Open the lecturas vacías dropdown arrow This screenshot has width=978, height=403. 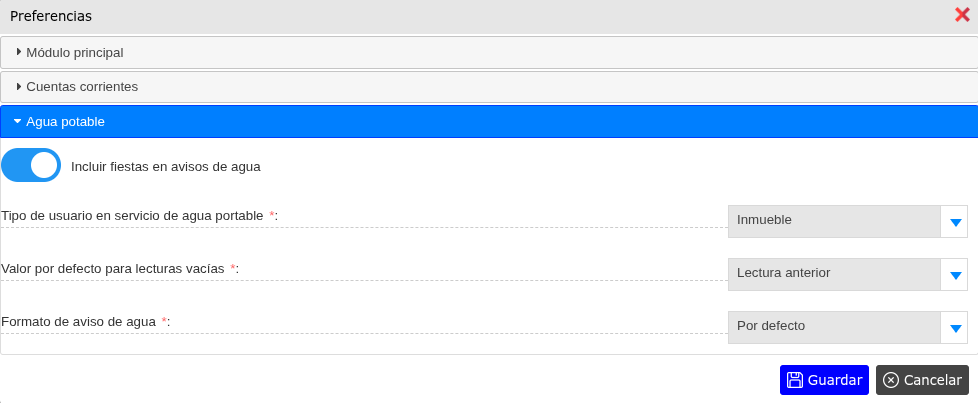(954, 274)
